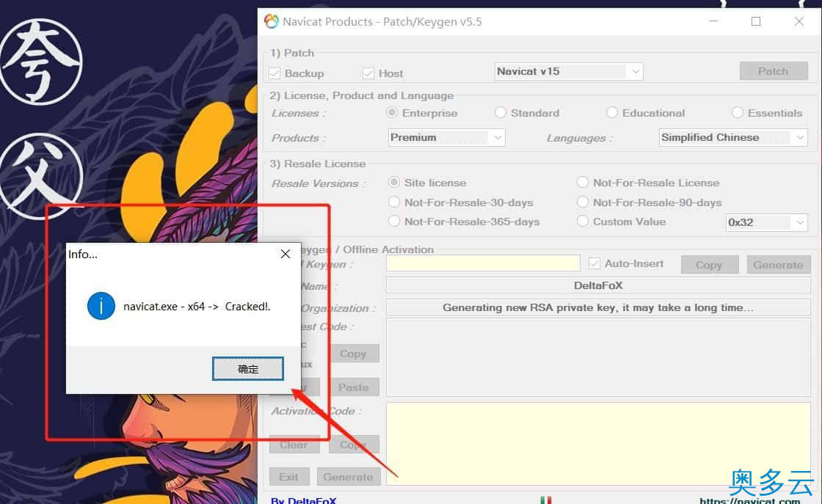Viewport: 822px width, 504px height.
Task: Minimize the Patch/Keygen window
Action: (x=713, y=21)
